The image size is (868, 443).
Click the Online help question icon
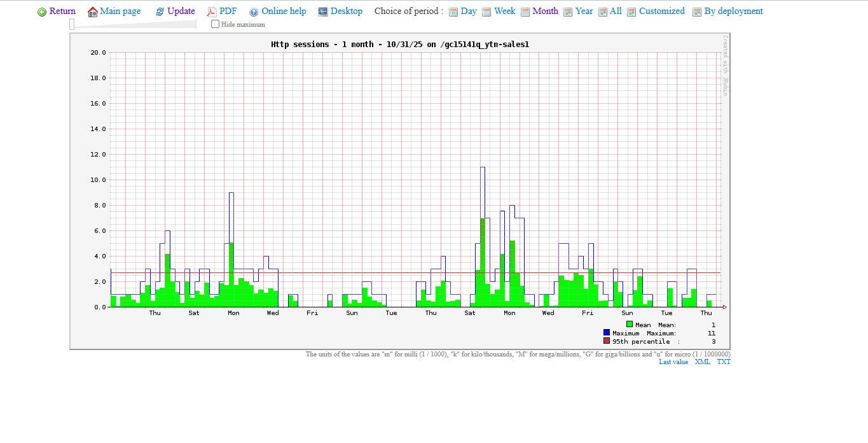254,12
